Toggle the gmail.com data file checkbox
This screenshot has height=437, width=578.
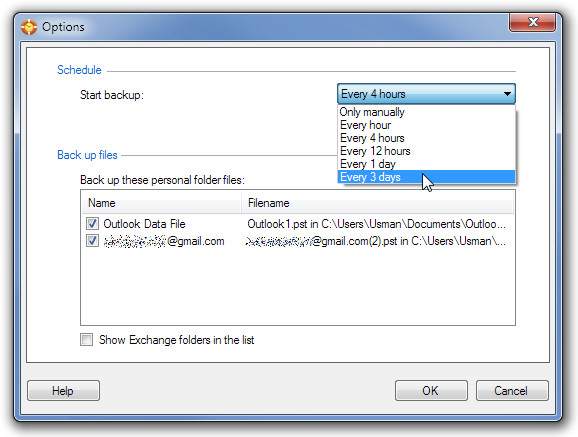pos(92,241)
